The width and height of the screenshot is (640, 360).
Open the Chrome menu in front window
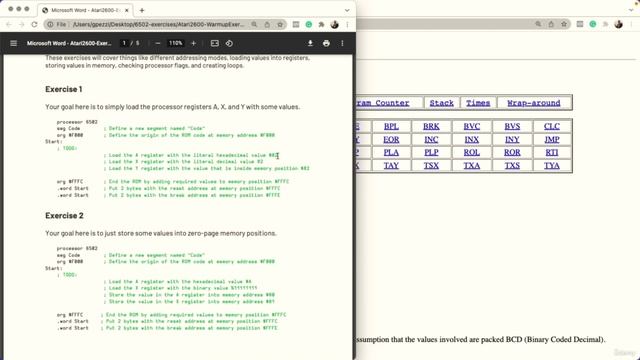click(347, 24)
